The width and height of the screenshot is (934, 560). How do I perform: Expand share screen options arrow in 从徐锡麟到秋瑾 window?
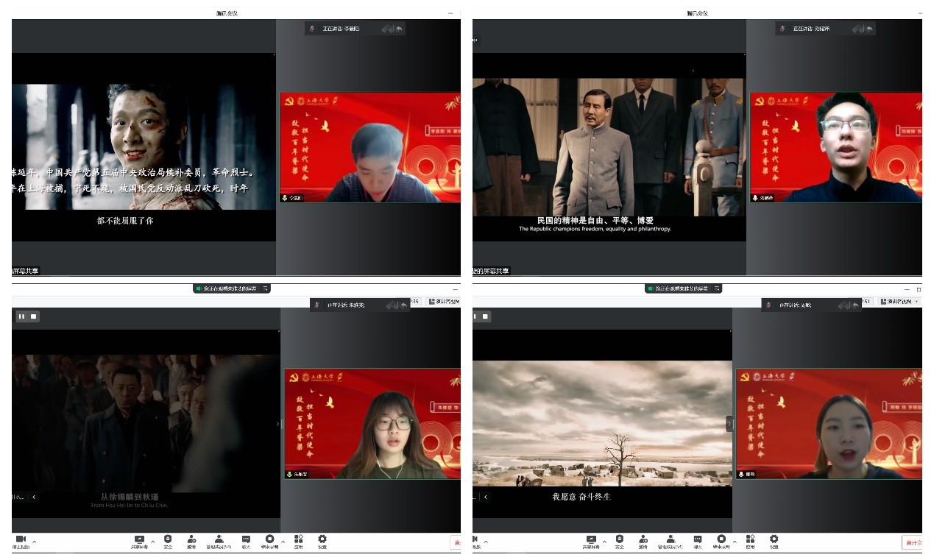pyautogui.click(x=153, y=542)
